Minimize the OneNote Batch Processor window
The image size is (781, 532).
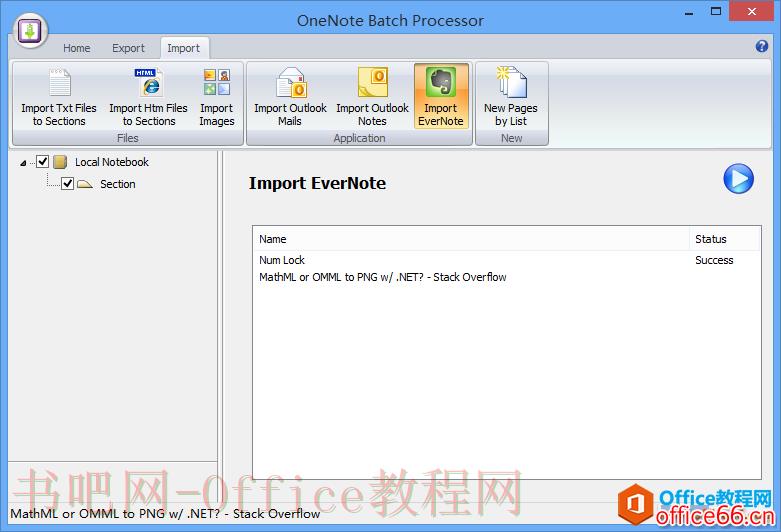click(x=689, y=12)
